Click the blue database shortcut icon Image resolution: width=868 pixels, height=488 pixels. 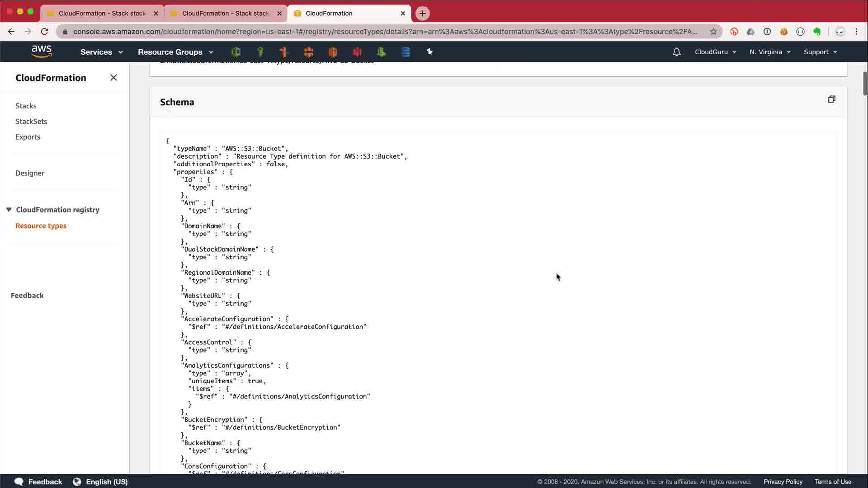tap(406, 52)
